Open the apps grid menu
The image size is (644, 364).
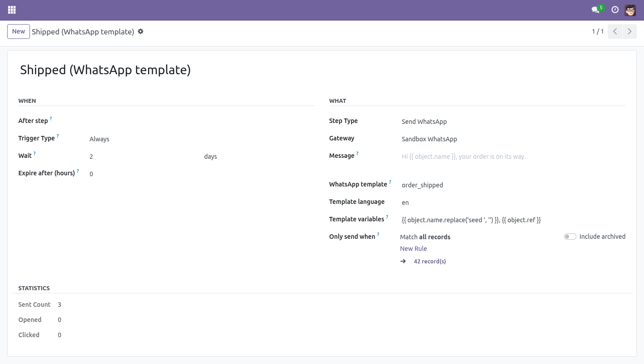coord(12,10)
